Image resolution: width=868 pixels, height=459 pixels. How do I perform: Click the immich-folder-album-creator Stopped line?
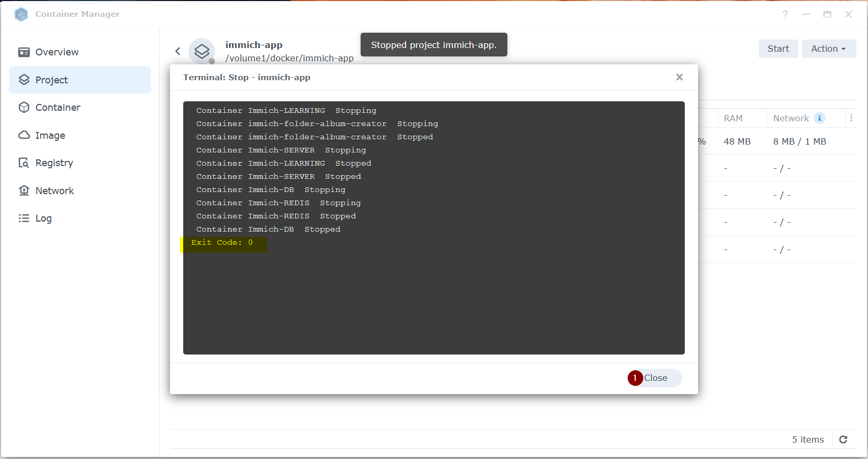pos(314,137)
